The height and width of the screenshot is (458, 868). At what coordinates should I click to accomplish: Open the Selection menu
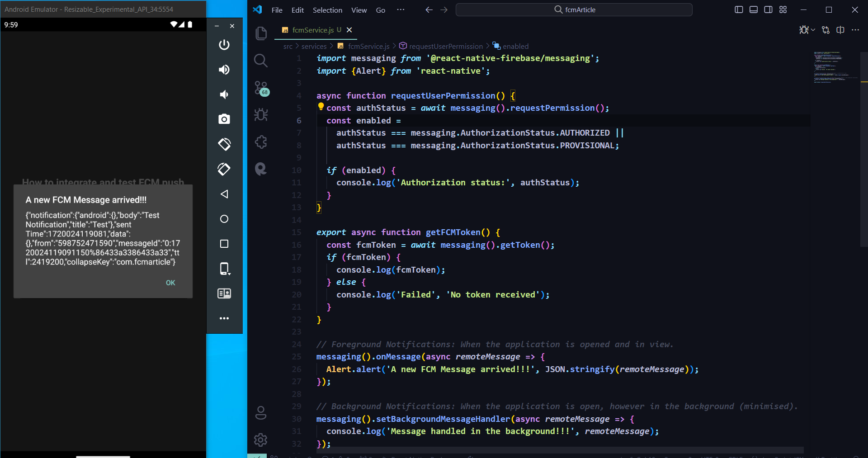tap(327, 10)
